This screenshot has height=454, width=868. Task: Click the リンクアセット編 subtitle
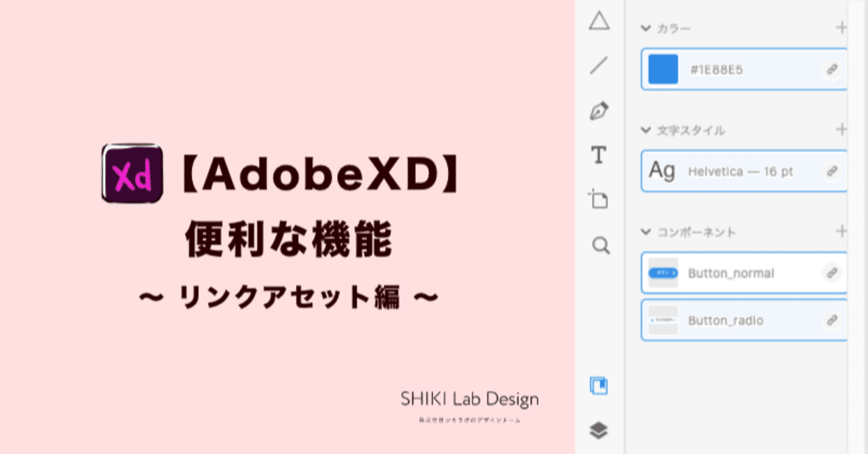click(290, 298)
